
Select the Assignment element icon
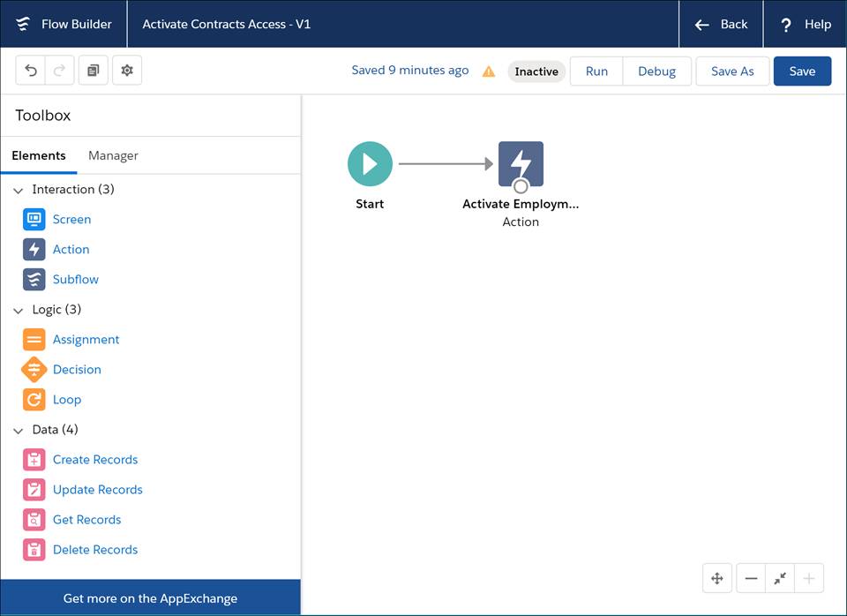pyautogui.click(x=33, y=339)
